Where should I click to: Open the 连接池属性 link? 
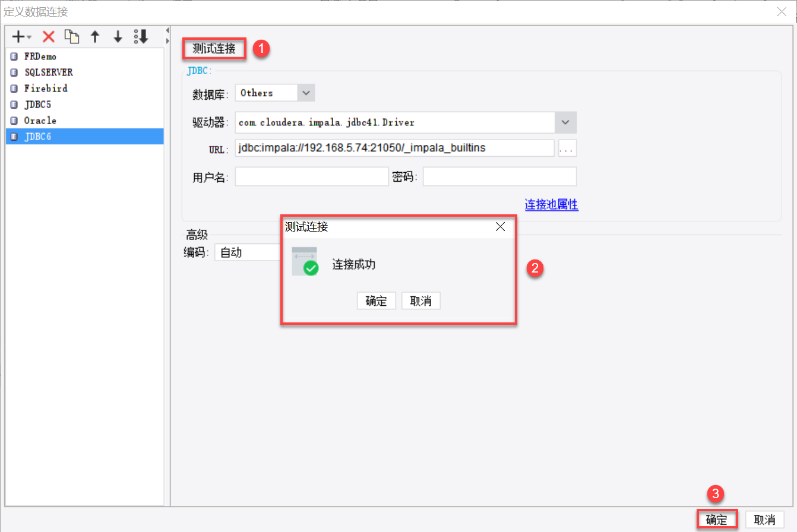tap(552, 205)
